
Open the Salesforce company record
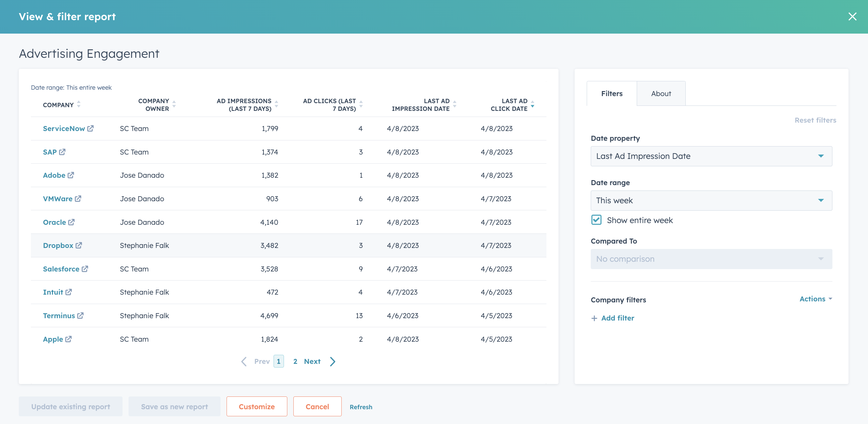click(x=61, y=269)
